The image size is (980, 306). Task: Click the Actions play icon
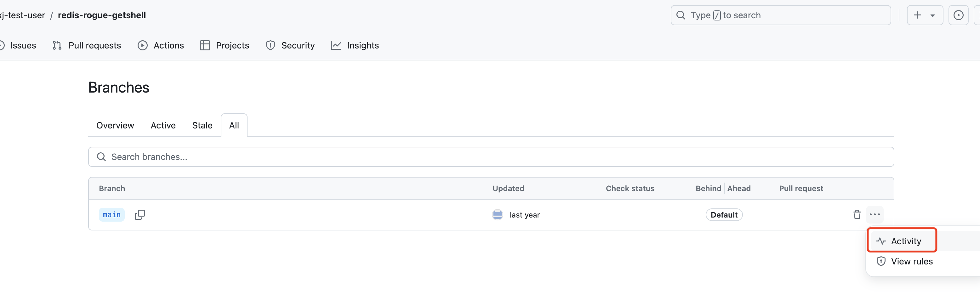coord(143,46)
